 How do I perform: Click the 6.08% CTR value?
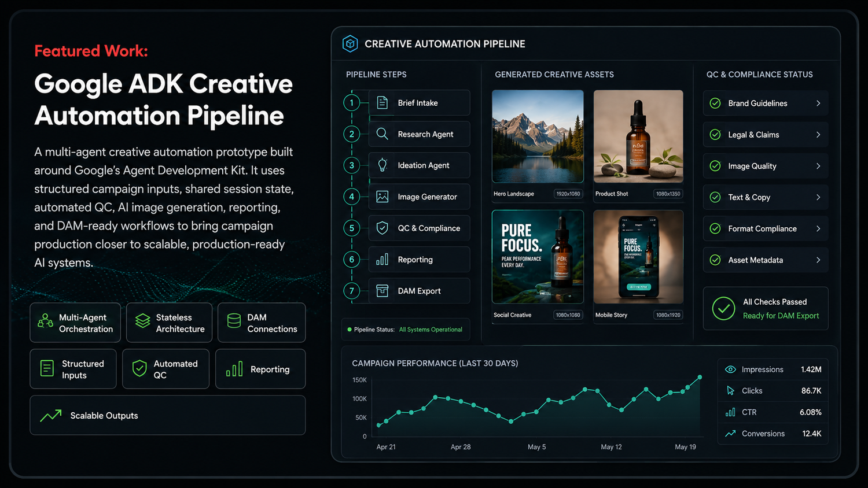[811, 412]
